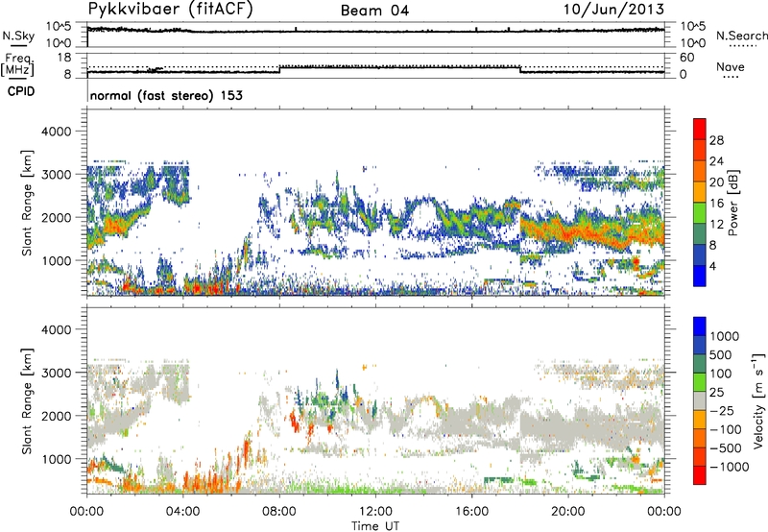Click the gray segment of the Velocity colorbar
Viewport: 768px width, 532px height.
tap(700, 401)
